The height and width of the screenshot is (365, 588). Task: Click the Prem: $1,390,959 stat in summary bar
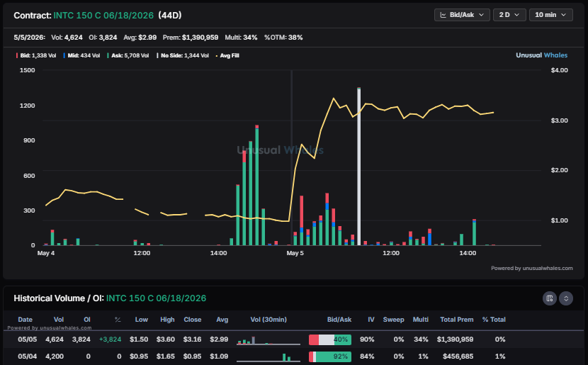[191, 38]
